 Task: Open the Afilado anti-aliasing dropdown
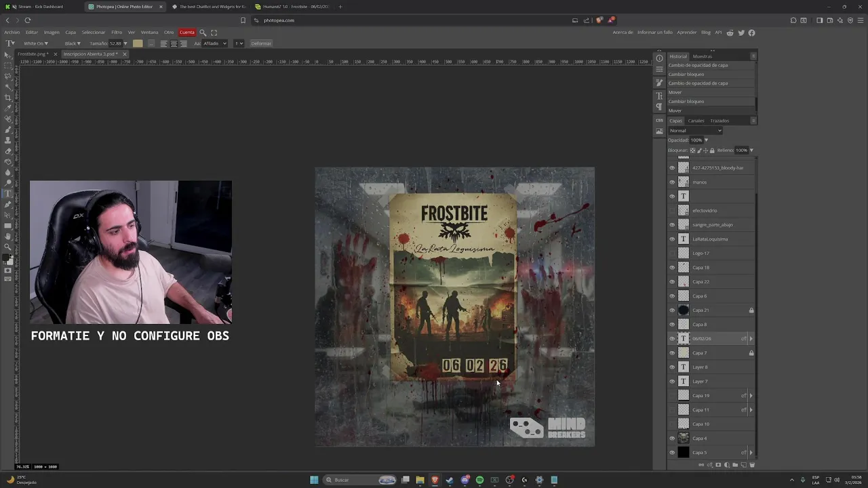[x=215, y=43]
